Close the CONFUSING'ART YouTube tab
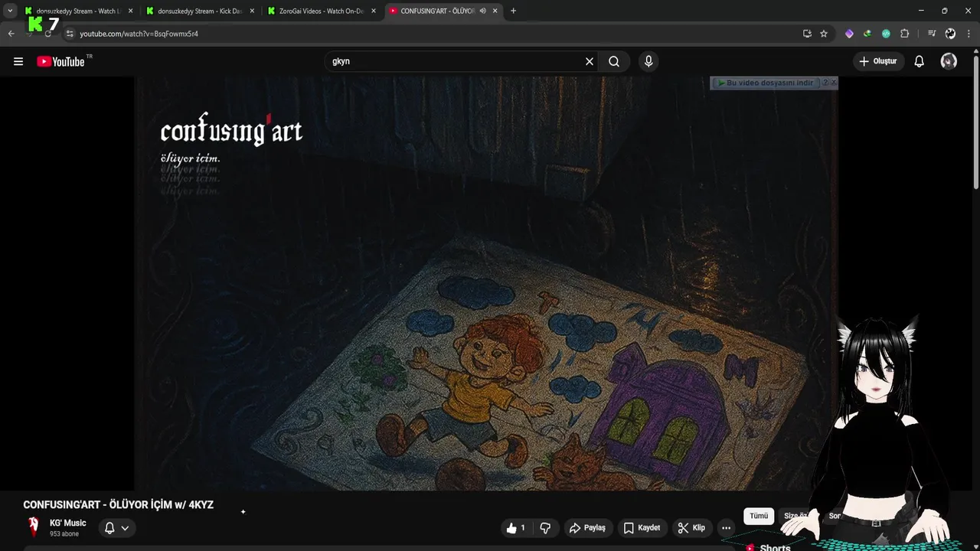The width and height of the screenshot is (980, 551). coord(495,11)
